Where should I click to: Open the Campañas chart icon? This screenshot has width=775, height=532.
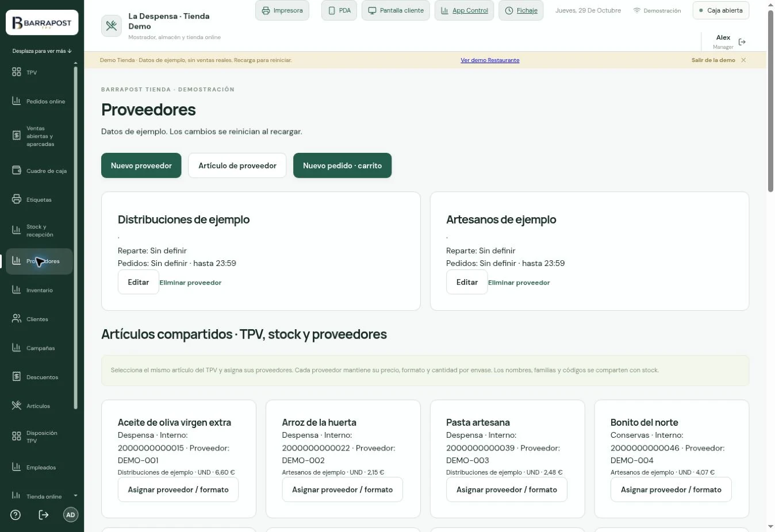pyautogui.click(x=16, y=348)
